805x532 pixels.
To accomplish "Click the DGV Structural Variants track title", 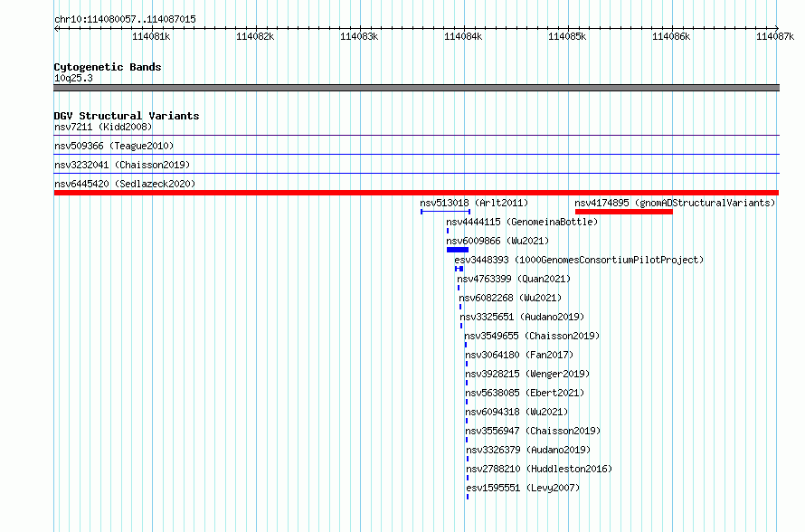I will 127,116.
